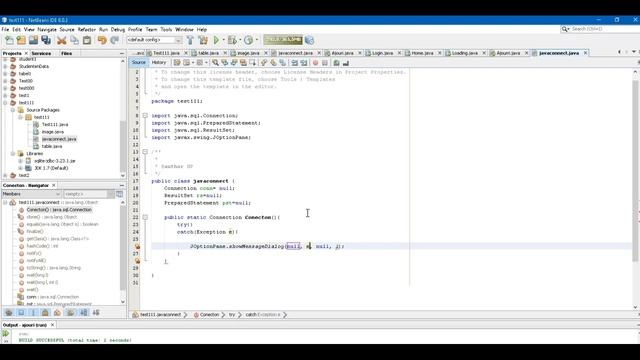This screenshot has width=640, height=360.
Task: Click the editor Find Selection magnifier icon
Action: [215, 62]
